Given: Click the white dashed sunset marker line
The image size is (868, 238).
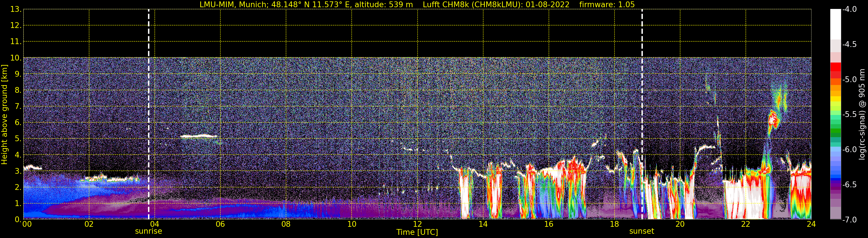Looking at the screenshot, I should tap(642, 115).
